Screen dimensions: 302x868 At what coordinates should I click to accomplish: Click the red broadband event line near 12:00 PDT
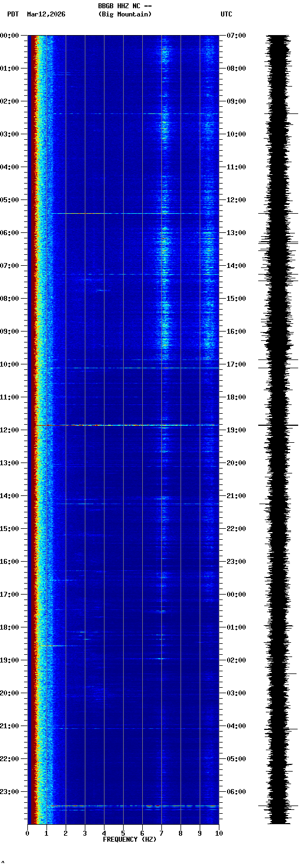point(127,425)
